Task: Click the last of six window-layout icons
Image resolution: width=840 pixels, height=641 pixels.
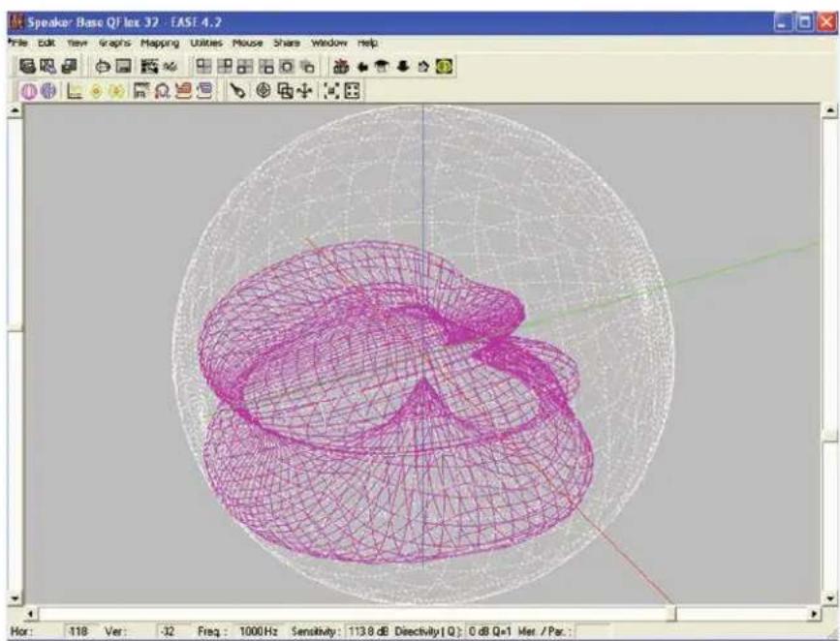Action: tap(307, 67)
